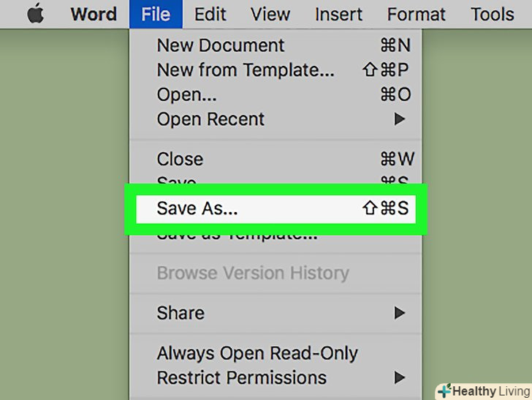532x400 pixels.
Task: Expand the Share submenu arrow
Action: coord(400,313)
